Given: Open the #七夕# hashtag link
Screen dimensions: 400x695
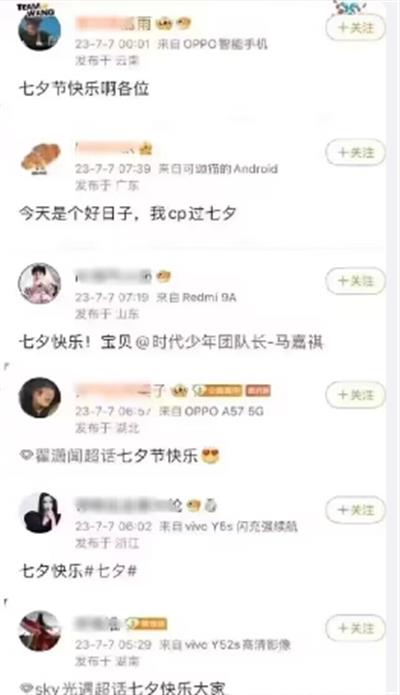Looking at the screenshot, I should tap(110, 571).
